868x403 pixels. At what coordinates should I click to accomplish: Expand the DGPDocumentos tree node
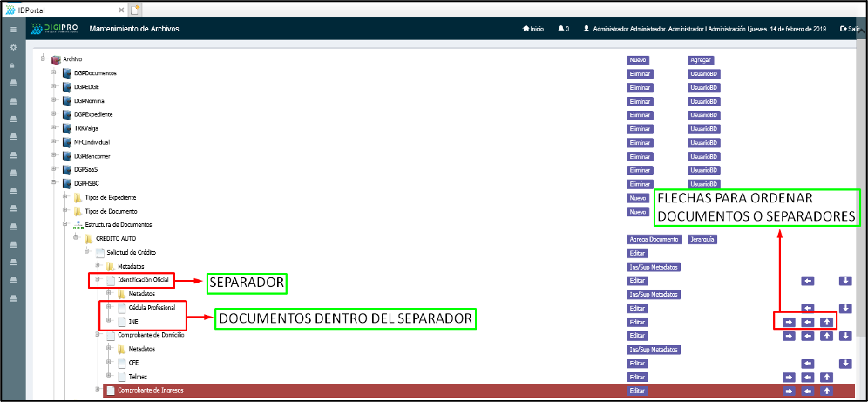tap(53, 72)
